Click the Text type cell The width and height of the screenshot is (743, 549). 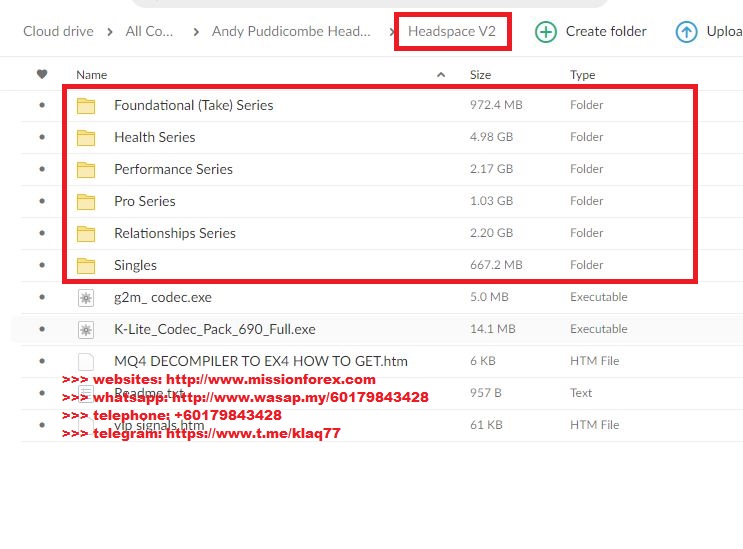click(580, 393)
